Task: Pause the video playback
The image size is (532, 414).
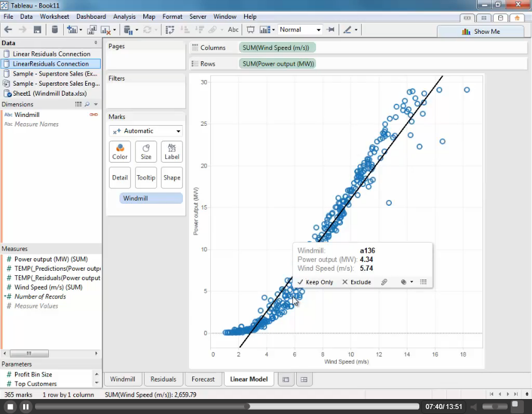Action: 26,406
